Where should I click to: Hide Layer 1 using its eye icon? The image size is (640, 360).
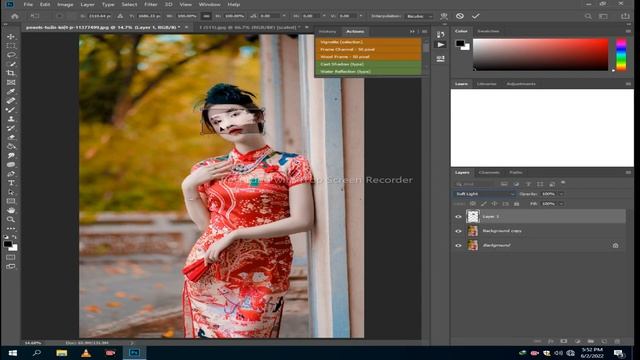458,217
